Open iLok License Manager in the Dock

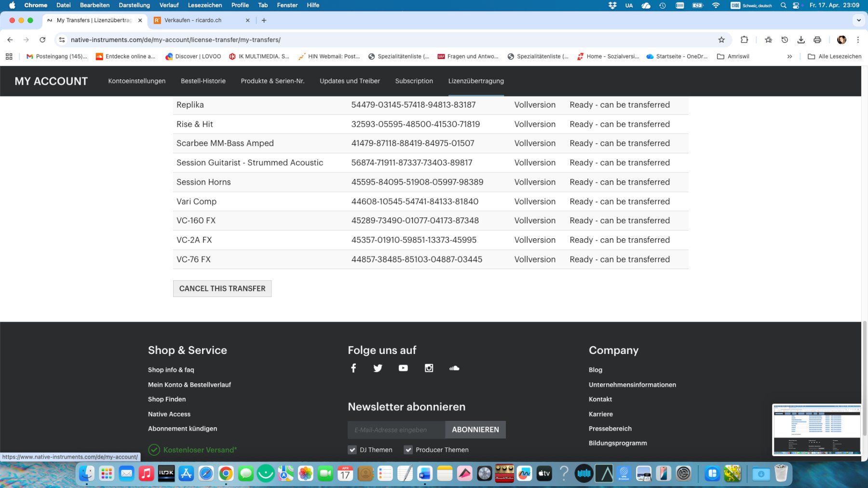pyautogui.click(x=166, y=474)
